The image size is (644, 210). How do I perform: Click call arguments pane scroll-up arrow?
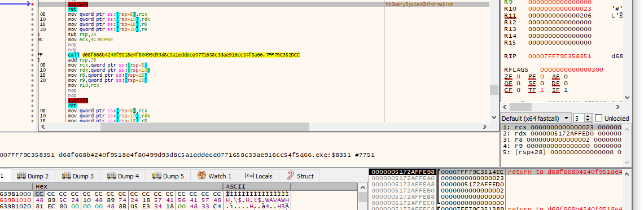click(627, 129)
